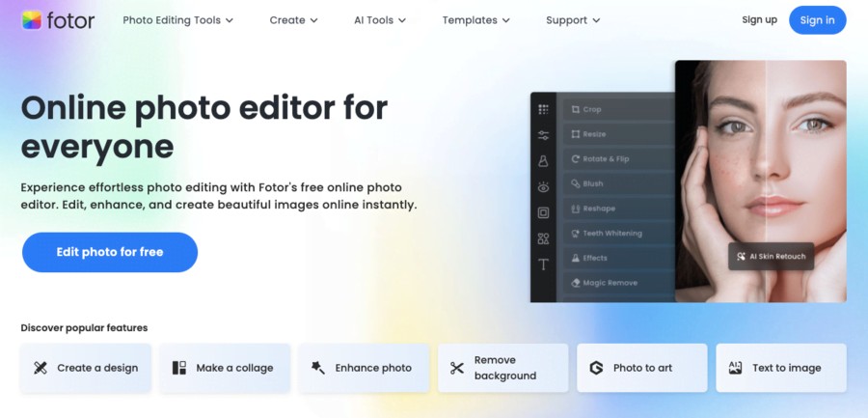Click the "Online photo editor for everyone" headline
This screenshot has width=868, height=418.
[204, 127]
